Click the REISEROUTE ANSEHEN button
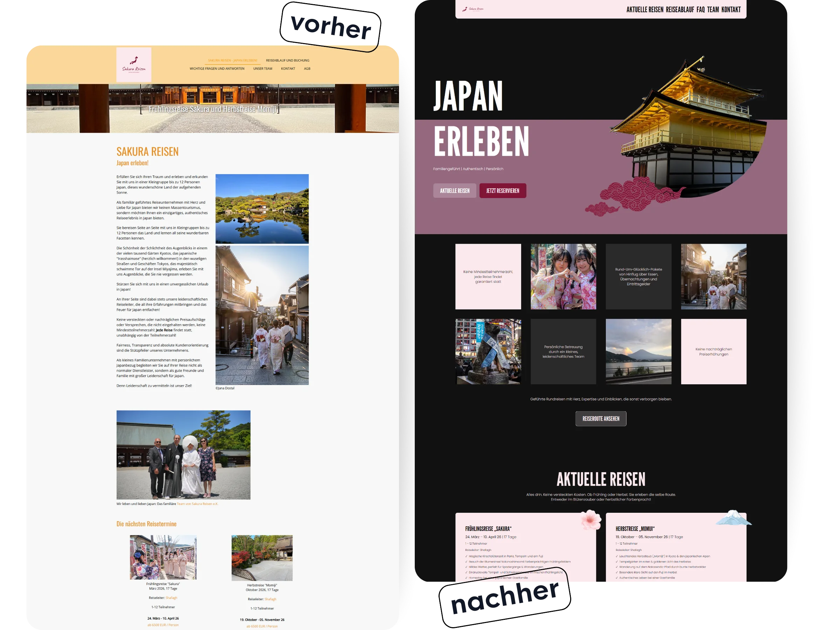This screenshot has width=840, height=630. (601, 419)
